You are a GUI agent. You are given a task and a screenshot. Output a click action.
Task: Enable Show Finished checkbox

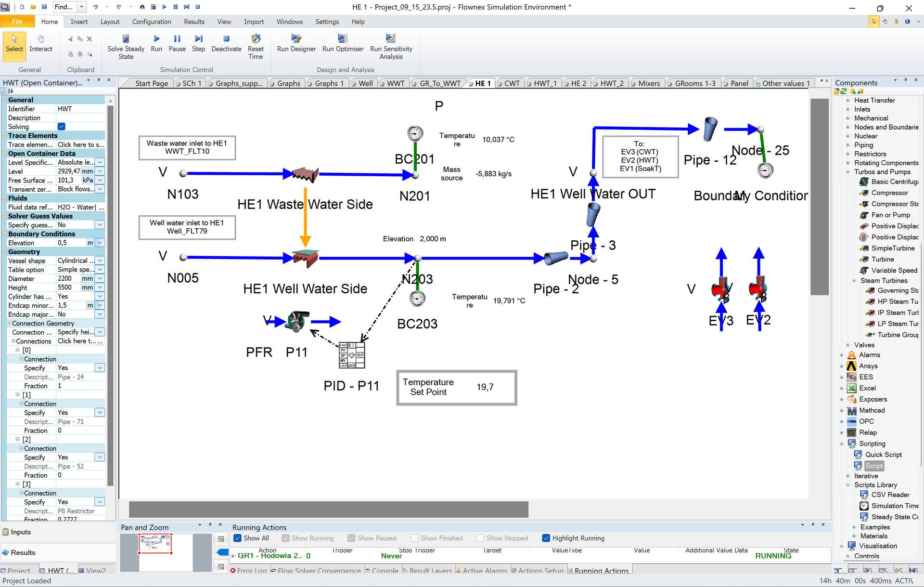point(415,538)
